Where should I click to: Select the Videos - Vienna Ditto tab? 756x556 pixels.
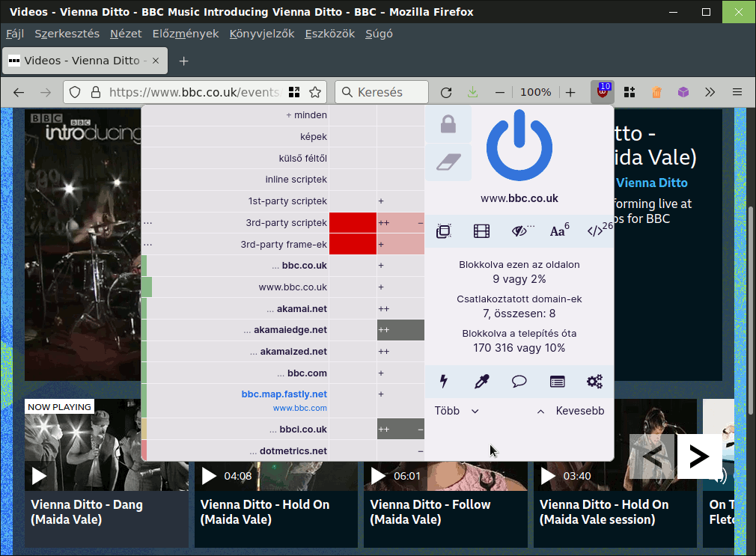pyautogui.click(x=85, y=61)
